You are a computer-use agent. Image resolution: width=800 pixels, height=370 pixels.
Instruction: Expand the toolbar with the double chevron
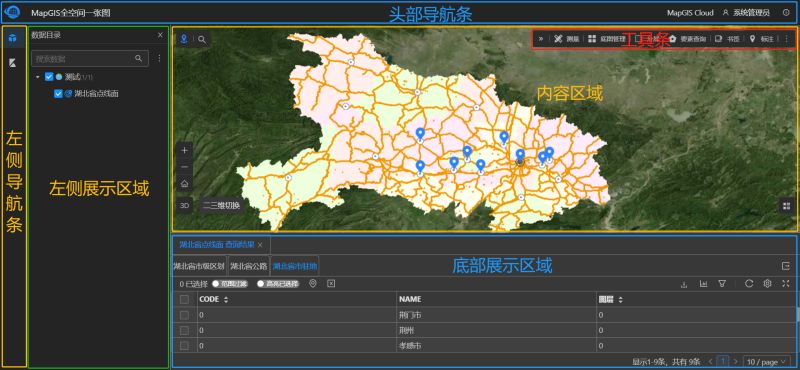click(541, 39)
